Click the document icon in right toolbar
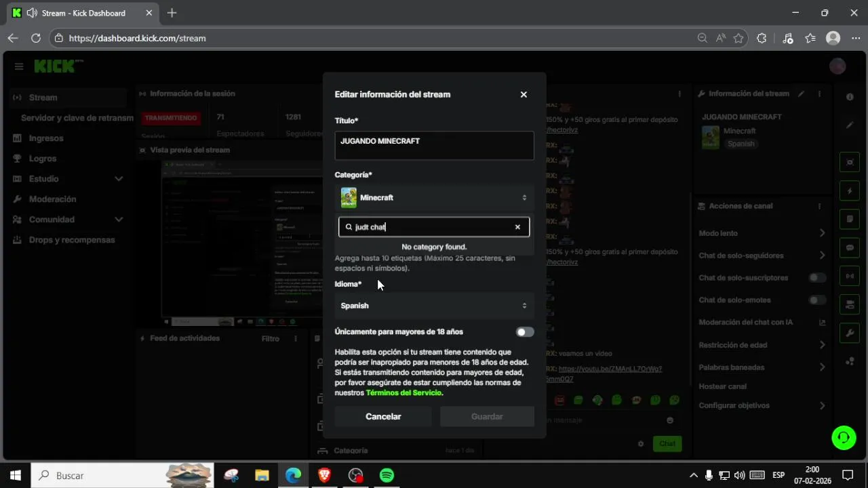Image resolution: width=868 pixels, height=488 pixels. (x=850, y=220)
